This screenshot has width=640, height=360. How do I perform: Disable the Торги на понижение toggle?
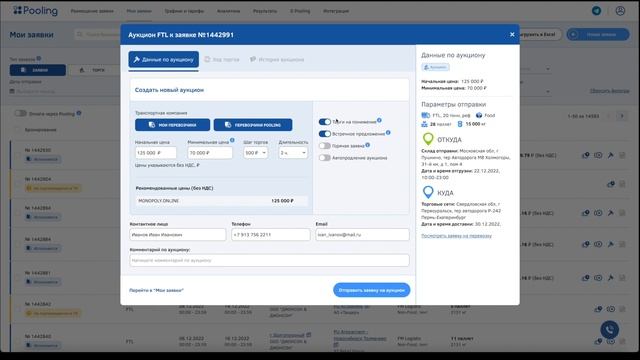(324, 122)
